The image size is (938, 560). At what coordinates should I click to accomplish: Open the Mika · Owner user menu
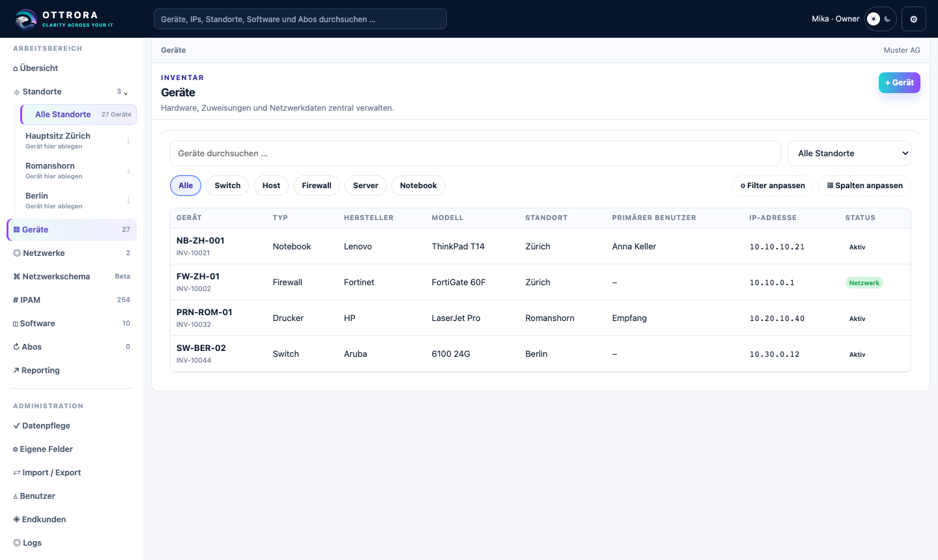coord(836,19)
